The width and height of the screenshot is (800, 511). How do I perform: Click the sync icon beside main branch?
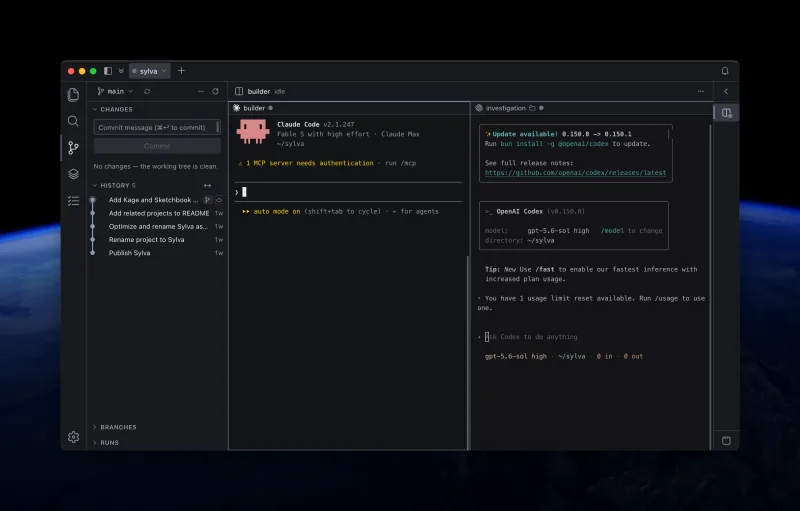(147, 91)
